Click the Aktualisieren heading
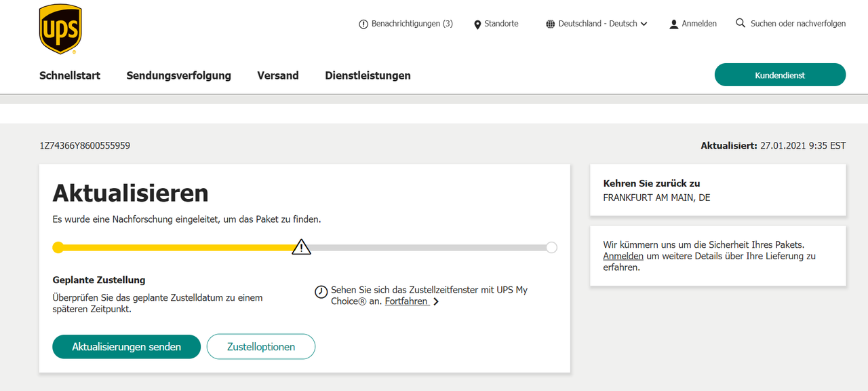868x391 pixels. (131, 193)
